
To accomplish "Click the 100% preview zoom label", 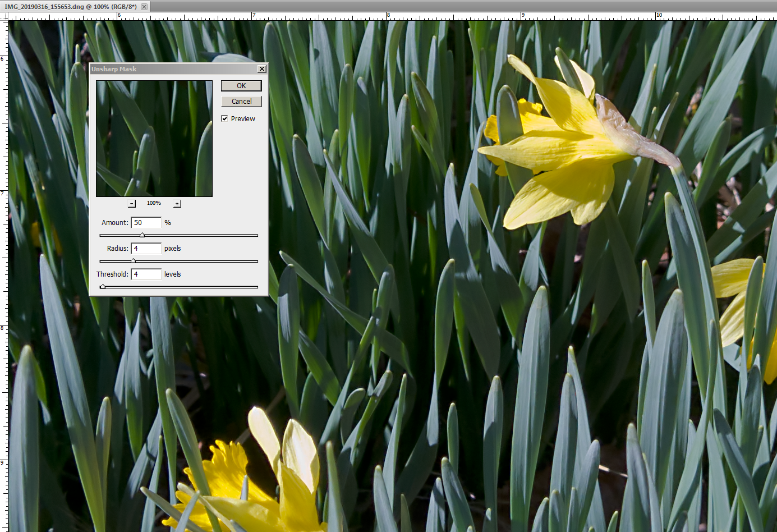I will (x=154, y=203).
